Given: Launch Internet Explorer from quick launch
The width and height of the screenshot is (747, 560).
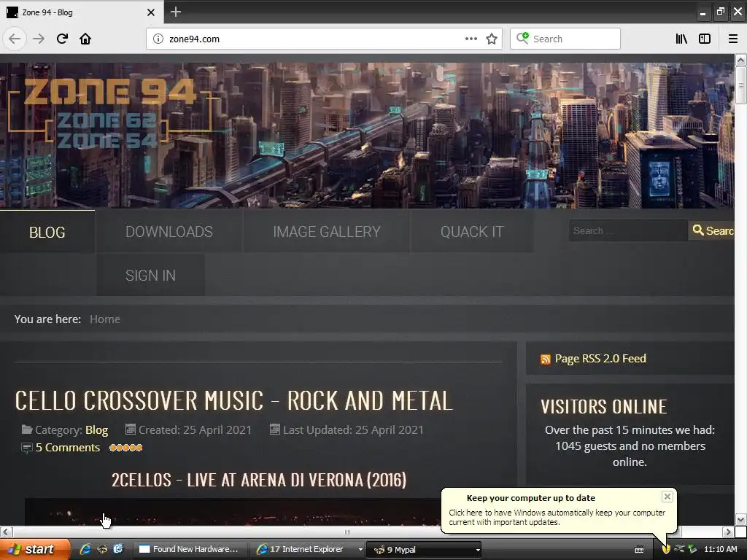Looking at the screenshot, I should (85, 549).
